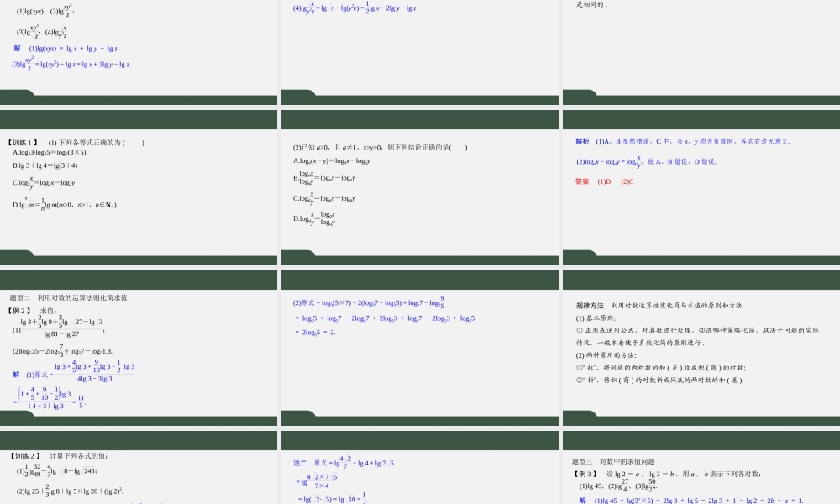Open the slide with 解析 and 答案
The height and width of the screenshot is (504, 840).
click(701, 187)
